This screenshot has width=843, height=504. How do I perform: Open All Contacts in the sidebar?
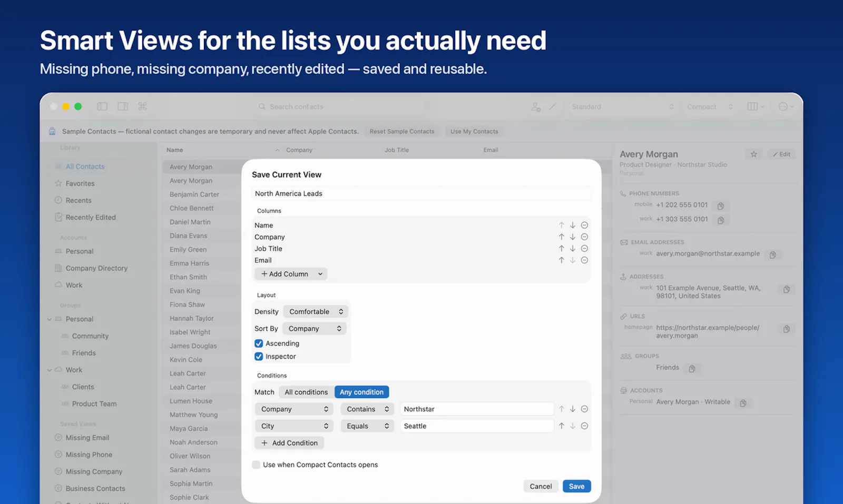[85, 166]
